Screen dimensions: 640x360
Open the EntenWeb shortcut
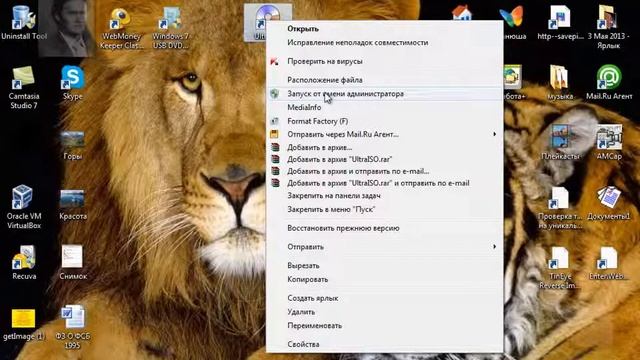tap(608, 263)
